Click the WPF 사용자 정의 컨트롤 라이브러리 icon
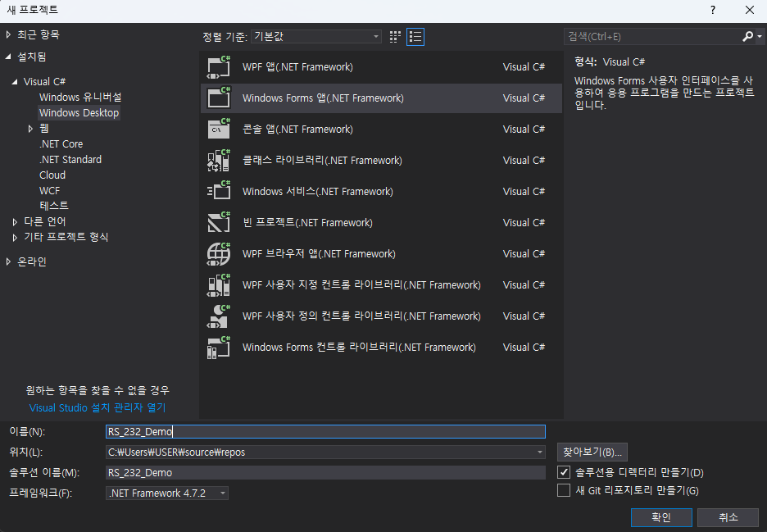The width and height of the screenshot is (767, 532). 218,316
